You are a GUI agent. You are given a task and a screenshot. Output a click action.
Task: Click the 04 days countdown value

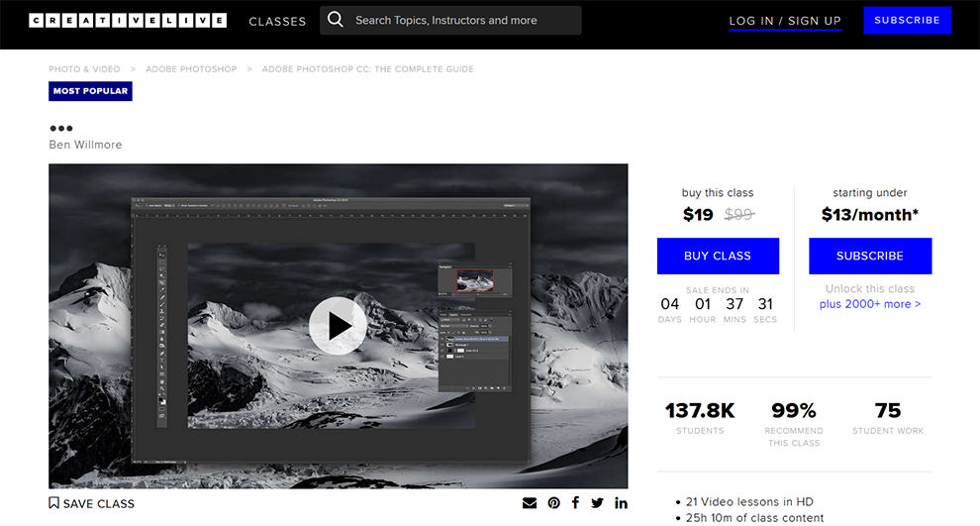(670, 304)
